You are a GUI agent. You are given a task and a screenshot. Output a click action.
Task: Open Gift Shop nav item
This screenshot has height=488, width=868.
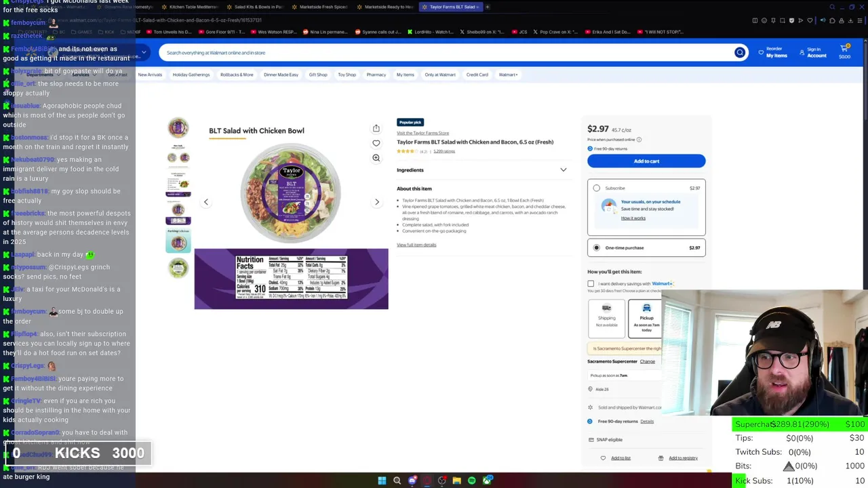[318, 75]
